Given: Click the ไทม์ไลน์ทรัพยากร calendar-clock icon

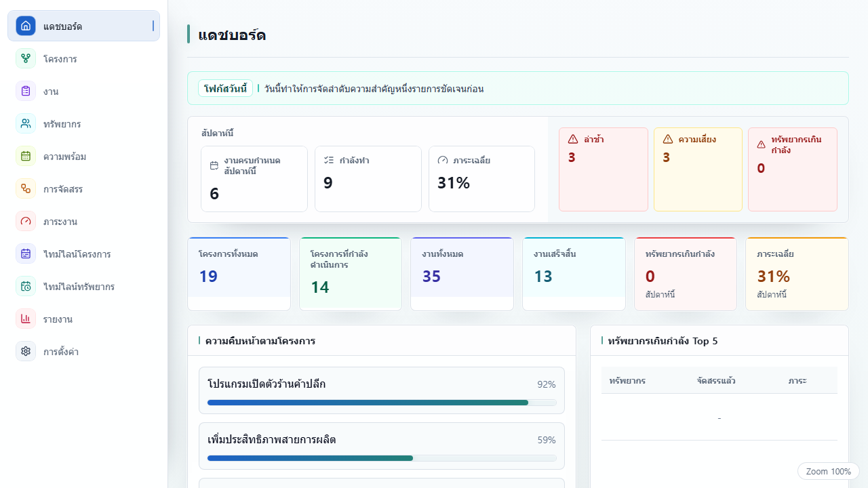Looking at the screenshot, I should pyautogui.click(x=26, y=286).
